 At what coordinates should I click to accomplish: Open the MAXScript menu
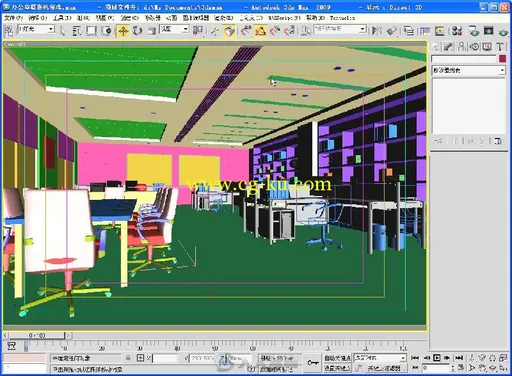pyautogui.click(x=284, y=18)
